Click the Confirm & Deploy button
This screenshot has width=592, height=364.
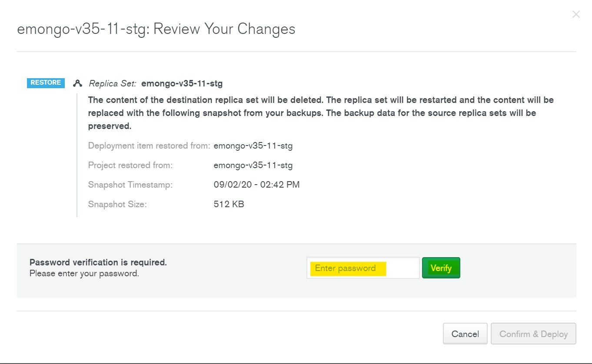(533, 334)
